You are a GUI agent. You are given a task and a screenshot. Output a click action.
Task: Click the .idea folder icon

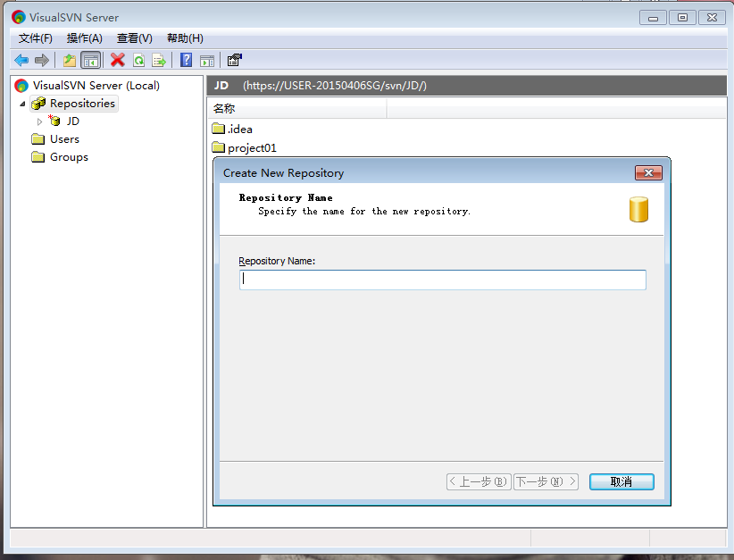218,129
